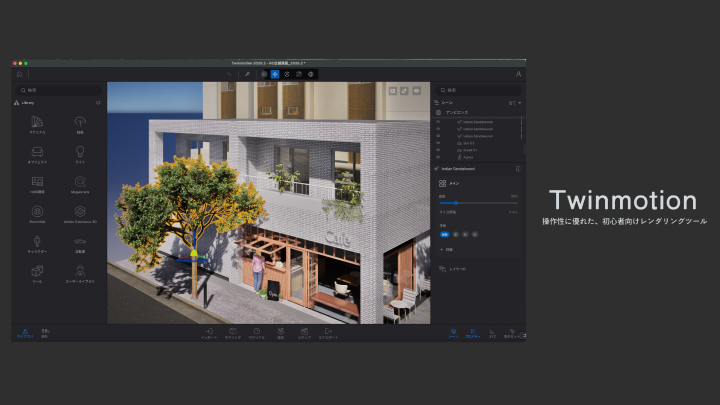
Task: Show favorites with the Library heart icon
Action: click(x=98, y=103)
